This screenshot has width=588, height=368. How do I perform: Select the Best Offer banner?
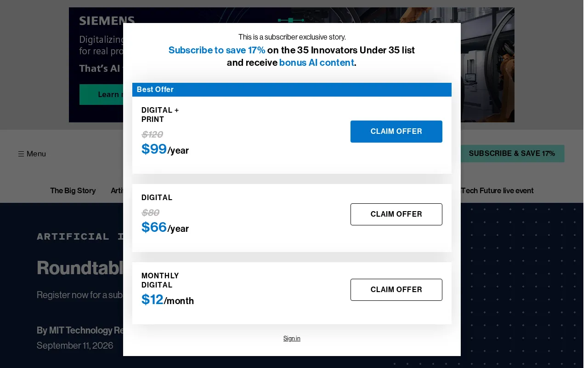(x=292, y=90)
